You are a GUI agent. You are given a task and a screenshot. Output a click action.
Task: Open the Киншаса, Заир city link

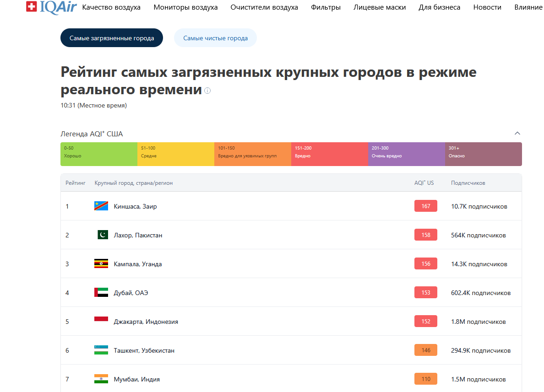tap(135, 206)
